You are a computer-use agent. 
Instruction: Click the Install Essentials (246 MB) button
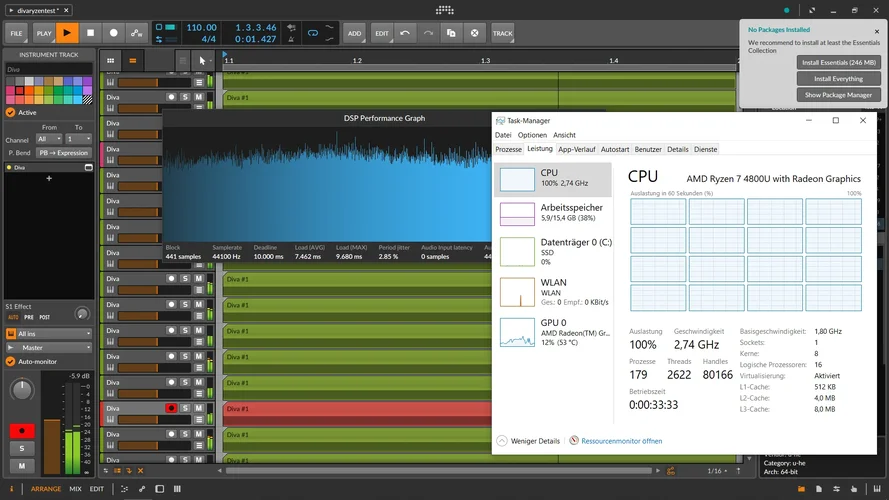point(840,62)
